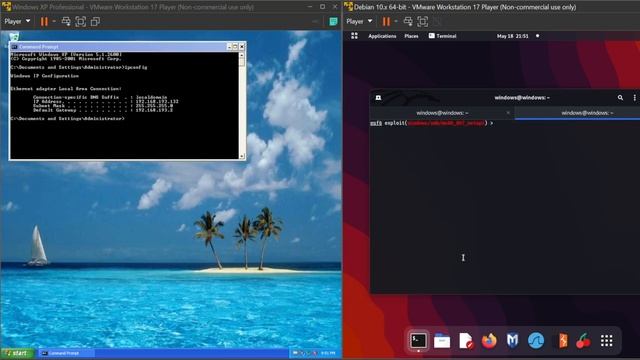Open the Terminal app menu in the top panel
This screenshot has width=640, height=360.
point(442,36)
